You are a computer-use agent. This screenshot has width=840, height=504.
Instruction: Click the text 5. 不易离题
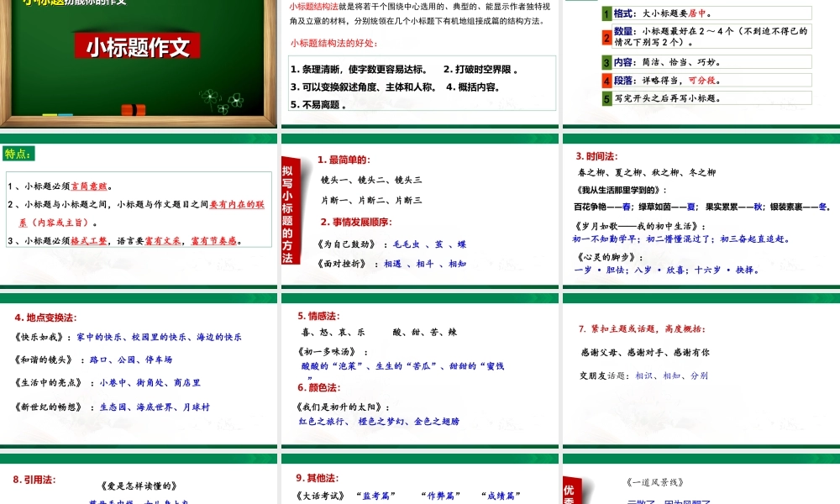tap(318, 104)
